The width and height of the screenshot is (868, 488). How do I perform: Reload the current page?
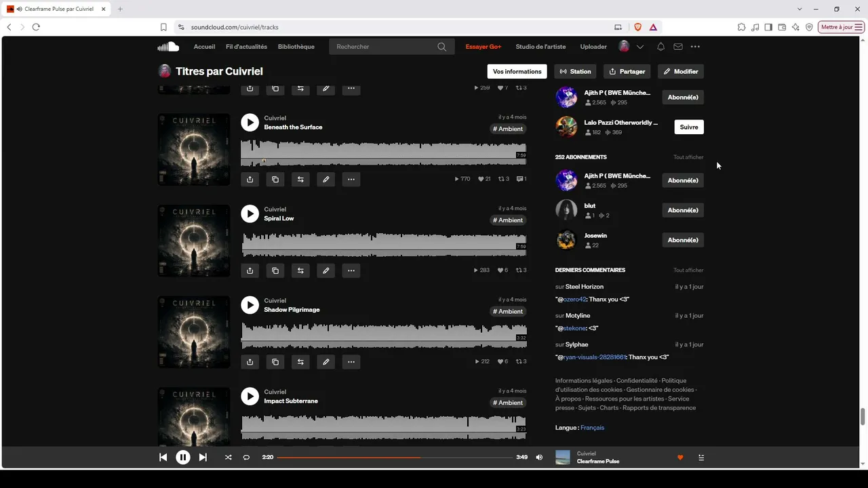36,27
